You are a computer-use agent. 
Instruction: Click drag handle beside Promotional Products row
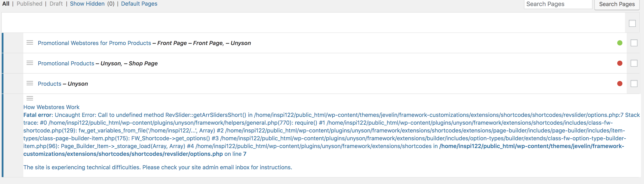30,63
